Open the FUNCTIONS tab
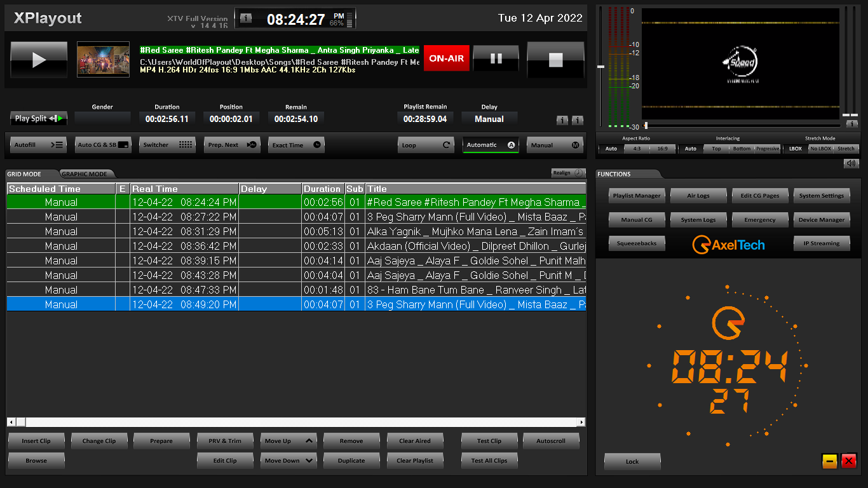Image resolution: width=868 pixels, height=488 pixels. point(614,174)
